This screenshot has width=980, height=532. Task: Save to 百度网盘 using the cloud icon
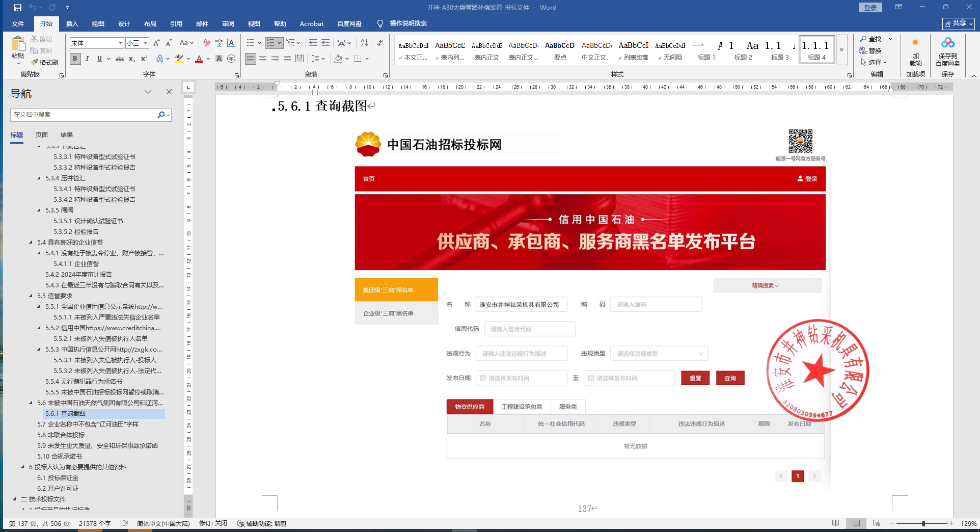[x=947, y=51]
